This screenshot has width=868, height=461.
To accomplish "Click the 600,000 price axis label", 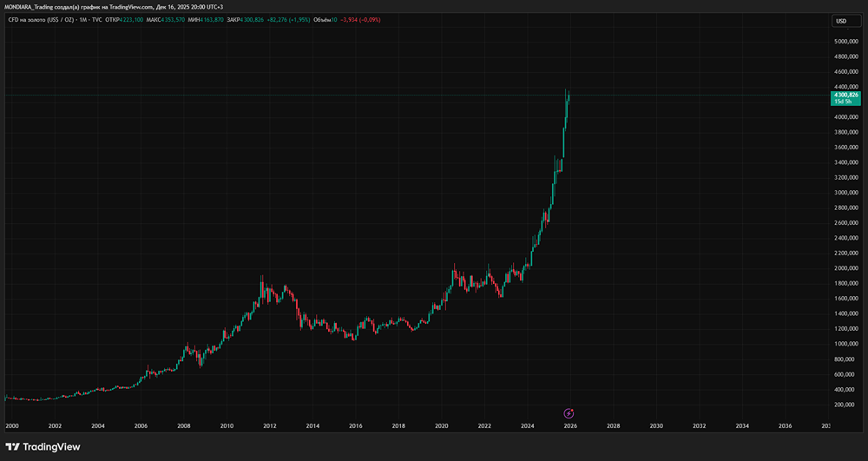I will click(846, 374).
